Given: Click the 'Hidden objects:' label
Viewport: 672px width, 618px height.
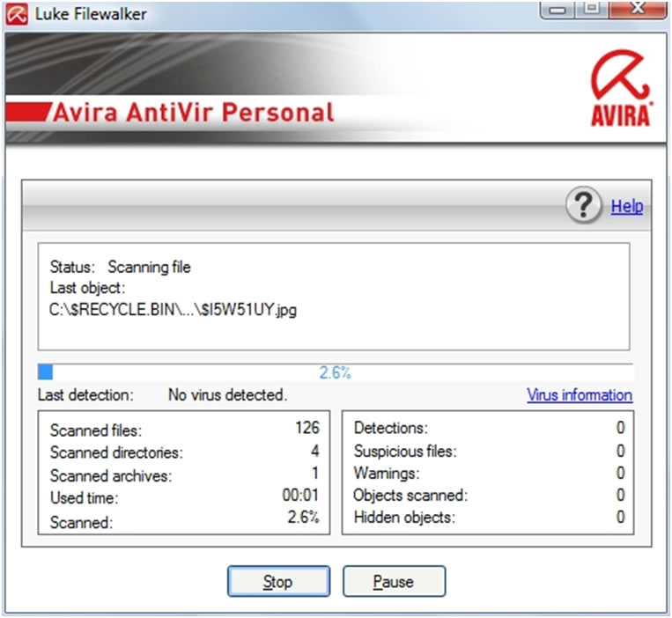Looking at the screenshot, I should click(x=404, y=518).
